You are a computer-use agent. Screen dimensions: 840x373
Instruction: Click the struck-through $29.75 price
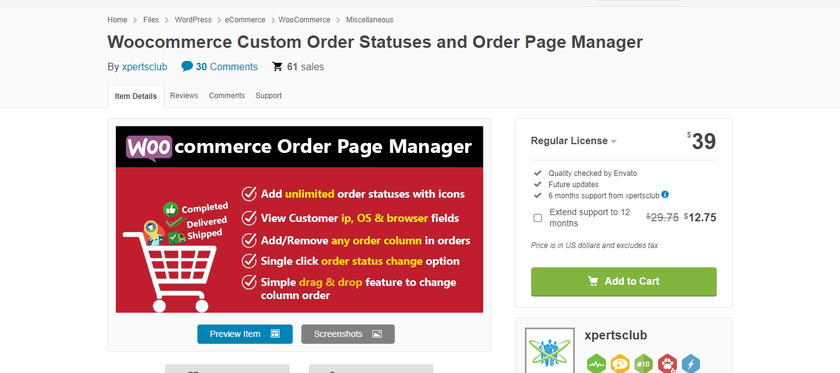pos(663,217)
